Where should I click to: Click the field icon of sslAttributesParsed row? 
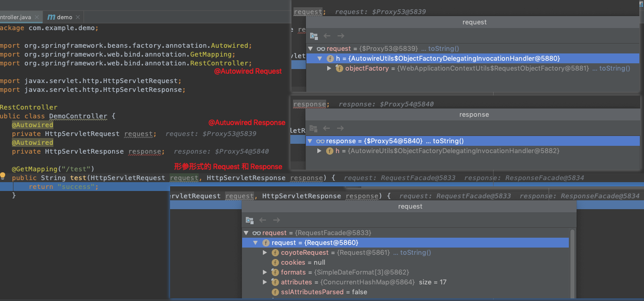click(275, 292)
